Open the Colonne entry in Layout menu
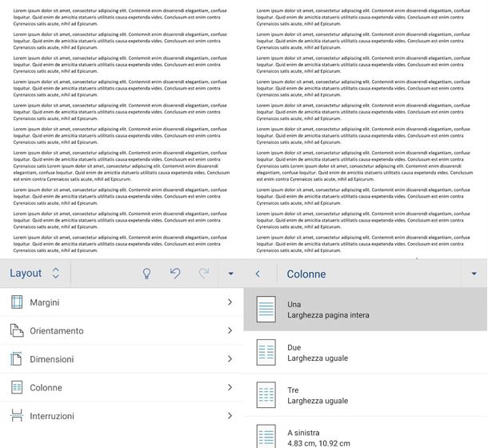Viewport: 488px width, 448px height. point(122,388)
